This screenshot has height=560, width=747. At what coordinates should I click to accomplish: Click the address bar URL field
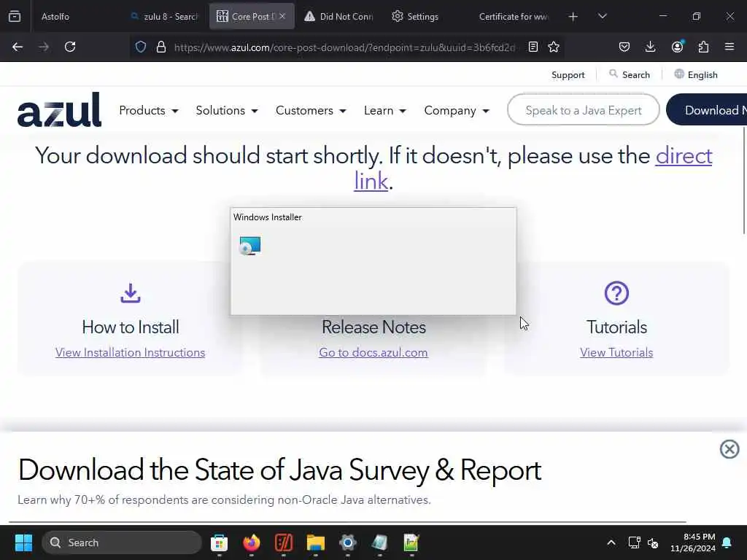(x=344, y=47)
